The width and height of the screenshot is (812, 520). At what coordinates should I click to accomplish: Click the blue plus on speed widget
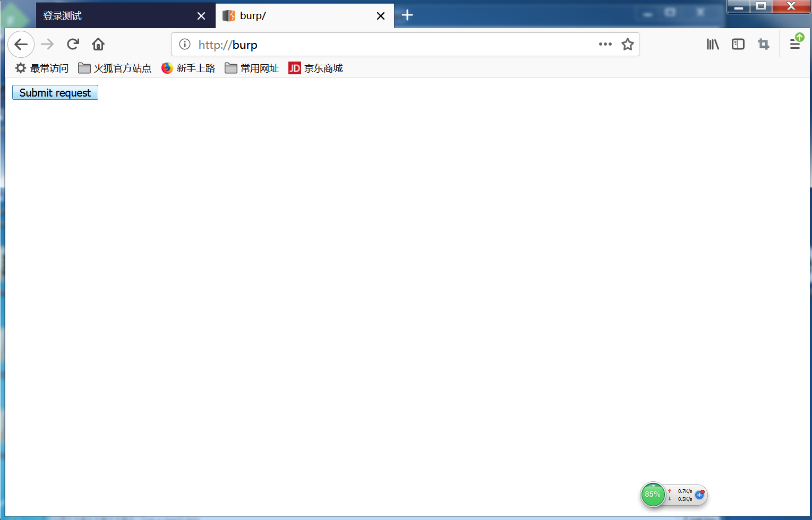[699, 495]
